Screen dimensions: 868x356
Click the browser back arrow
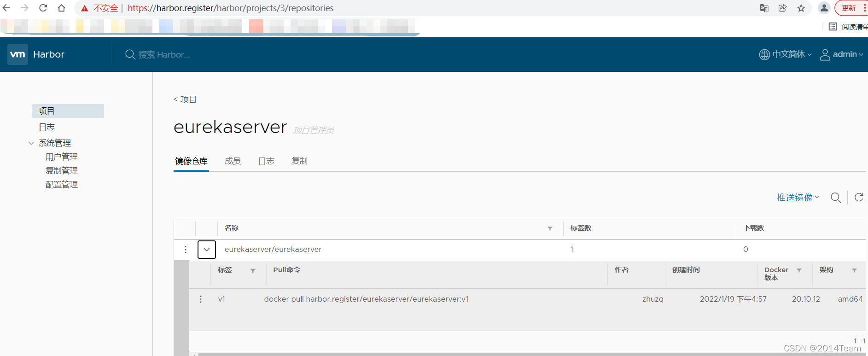tap(6, 8)
